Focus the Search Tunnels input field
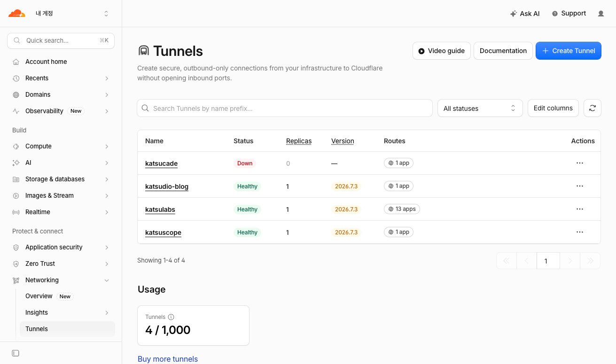The image size is (616, 364). tap(285, 108)
